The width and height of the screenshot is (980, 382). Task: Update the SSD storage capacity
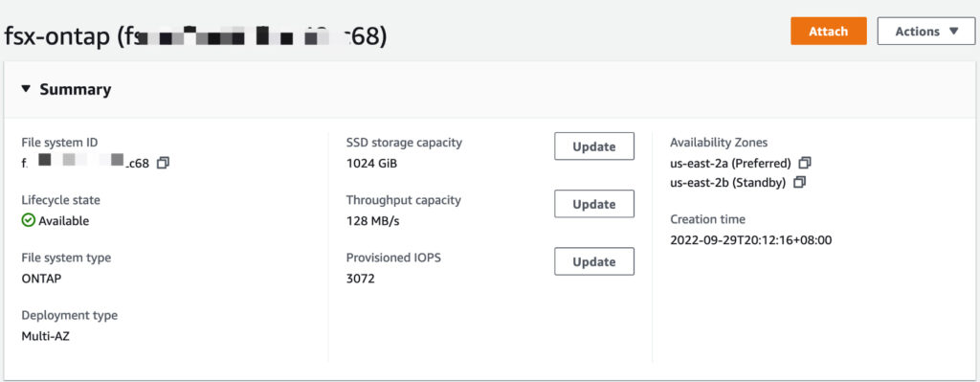click(x=594, y=146)
